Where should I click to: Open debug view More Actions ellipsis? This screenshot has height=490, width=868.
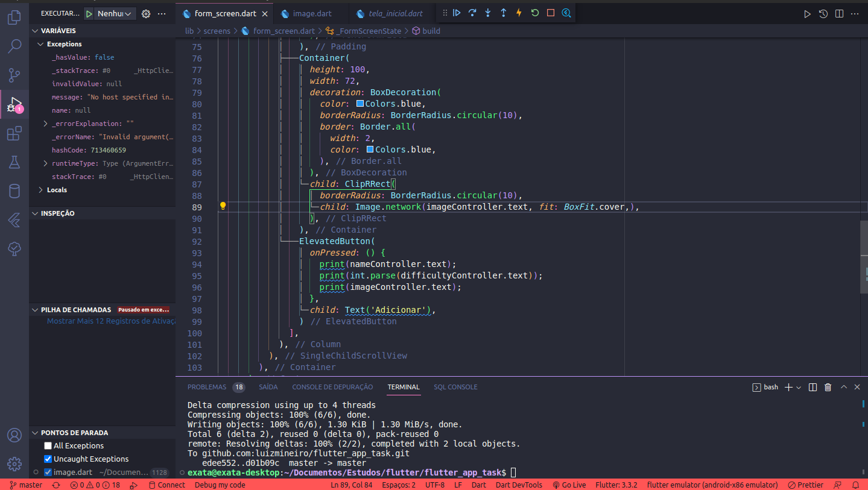(162, 13)
